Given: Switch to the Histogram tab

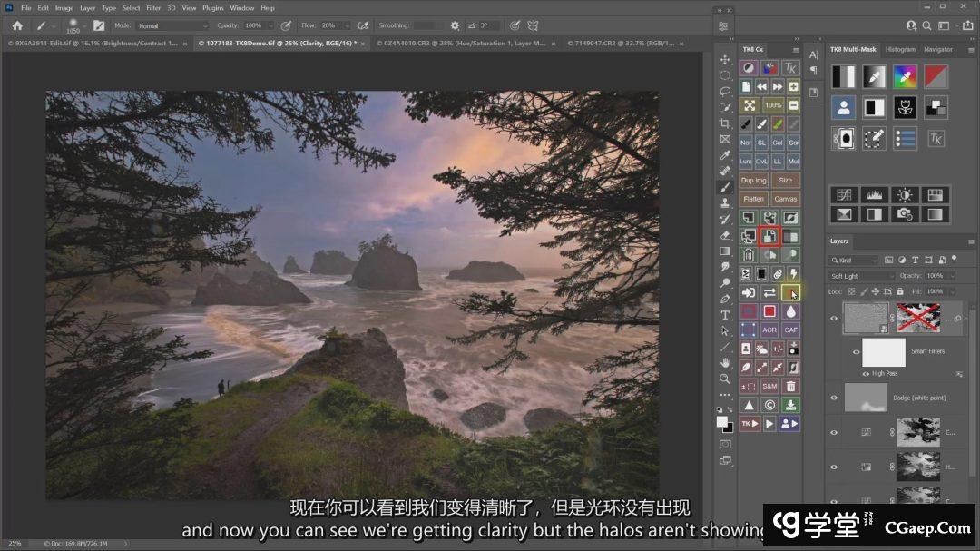Looking at the screenshot, I should click(x=899, y=49).
